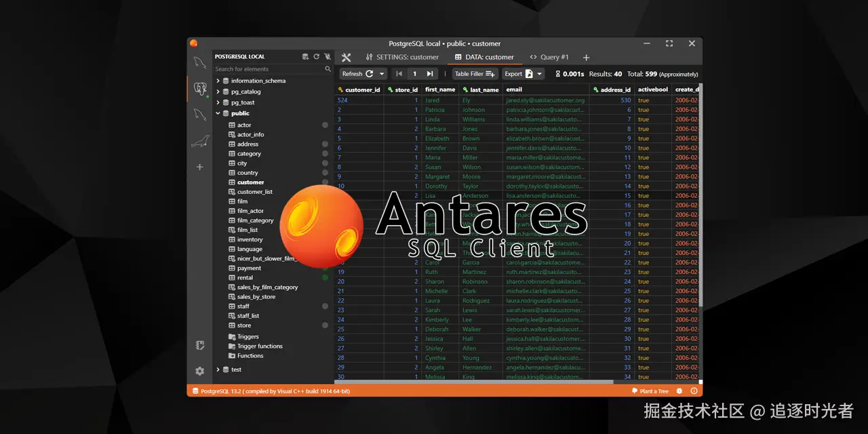Click the bug report icon in footer

[x=679, y=391]
